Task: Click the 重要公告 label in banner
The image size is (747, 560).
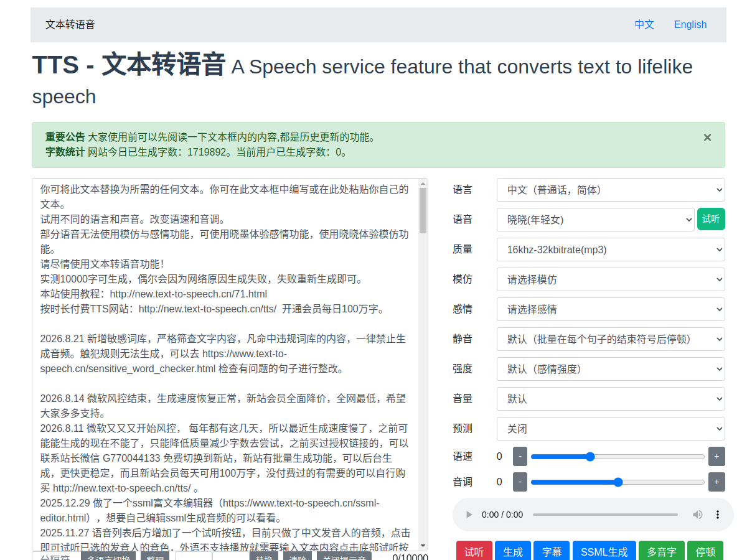Action: point(65,137)
